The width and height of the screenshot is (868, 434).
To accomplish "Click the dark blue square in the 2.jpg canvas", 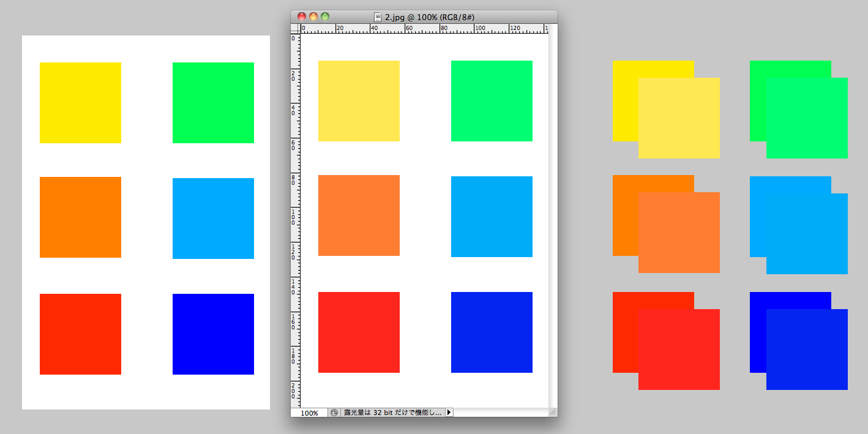I will (492, 332).
